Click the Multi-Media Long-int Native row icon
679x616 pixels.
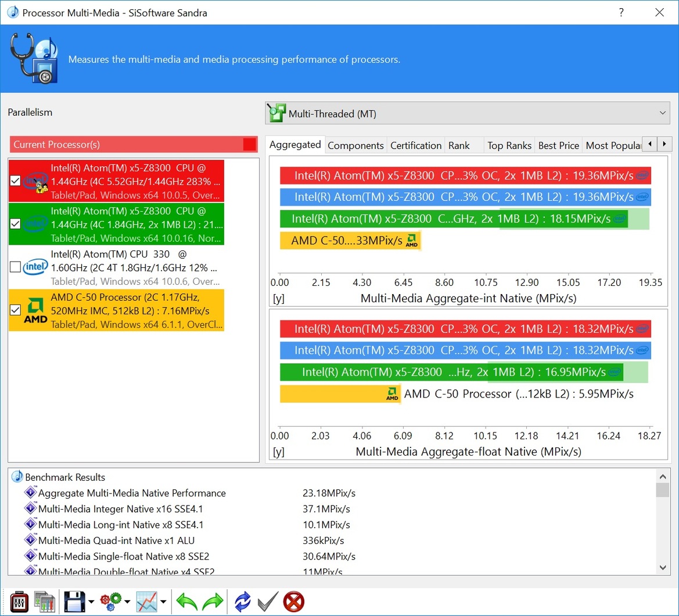[30, 524]
